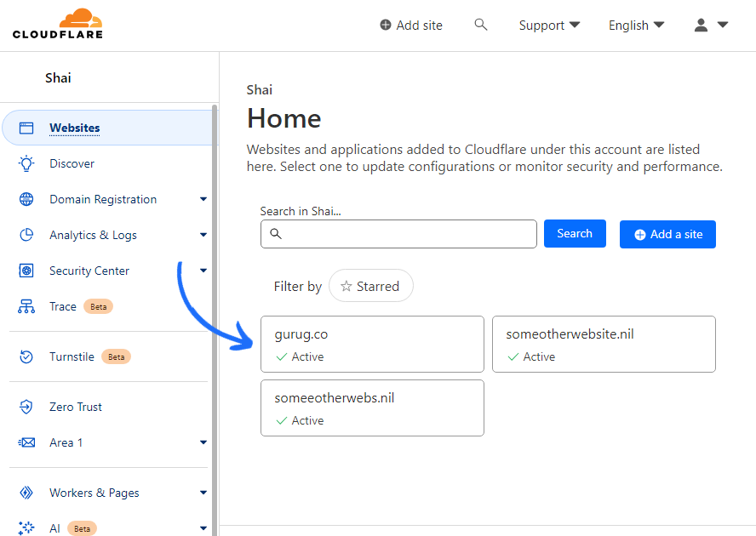Click the Beta badge next to Turnstile

[116, 356]
